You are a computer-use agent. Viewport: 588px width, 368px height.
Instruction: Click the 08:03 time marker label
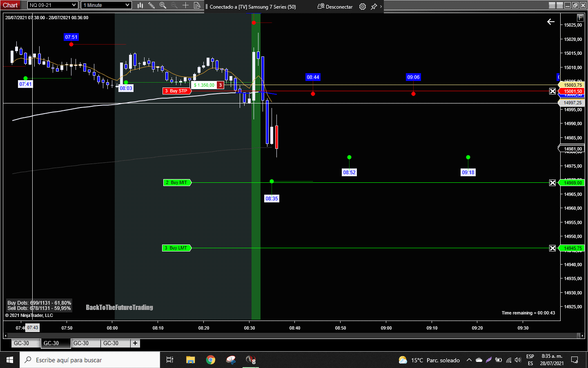coord(126,88)
